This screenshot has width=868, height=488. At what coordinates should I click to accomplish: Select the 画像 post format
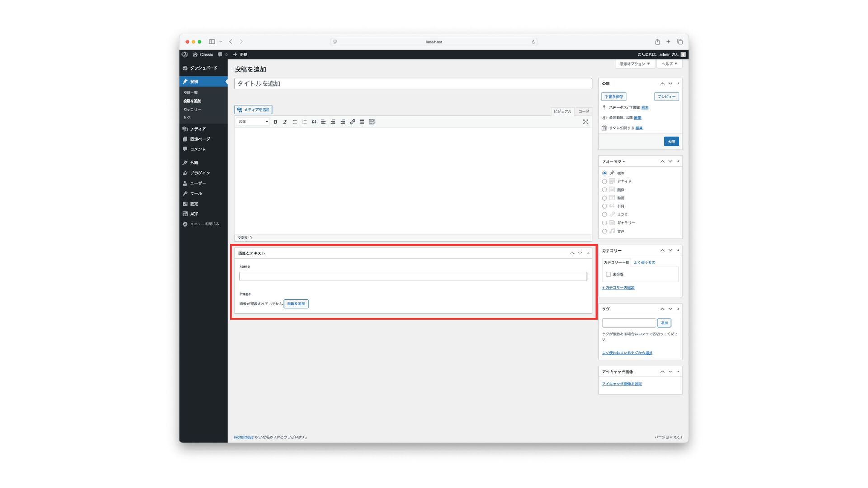pyautogui.click(x=604, y=190)
